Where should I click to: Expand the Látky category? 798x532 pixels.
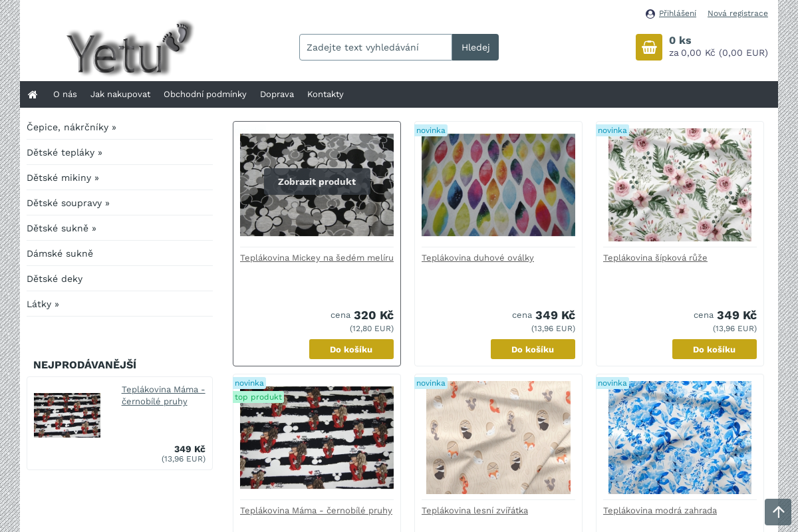pyautogui.click(x=43, y=304)
